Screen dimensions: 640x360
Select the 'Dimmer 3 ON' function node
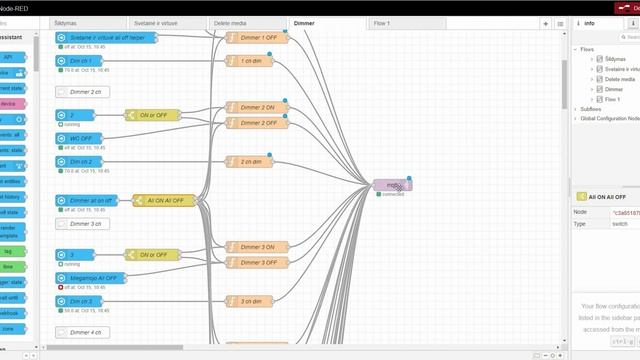coord(257,247)
